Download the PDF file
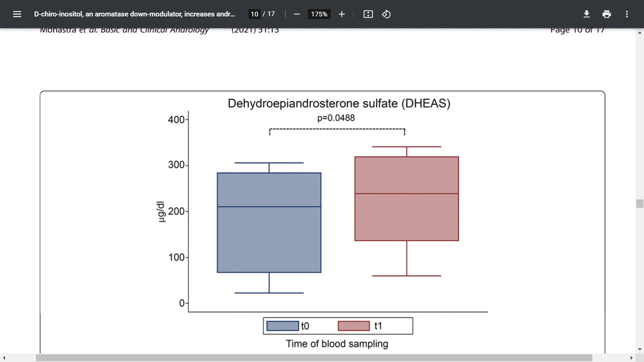This screenshot has width=644, height=362. click(x=586, y=14)
